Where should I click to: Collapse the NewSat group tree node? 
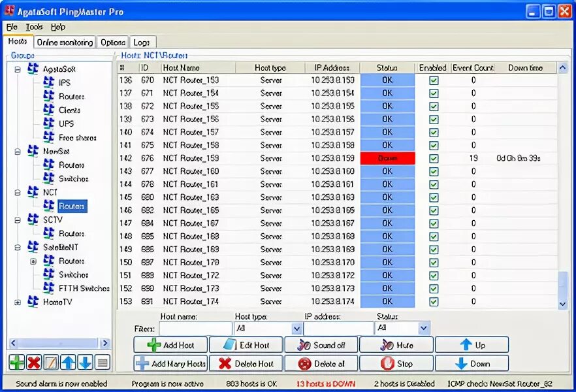17,152
